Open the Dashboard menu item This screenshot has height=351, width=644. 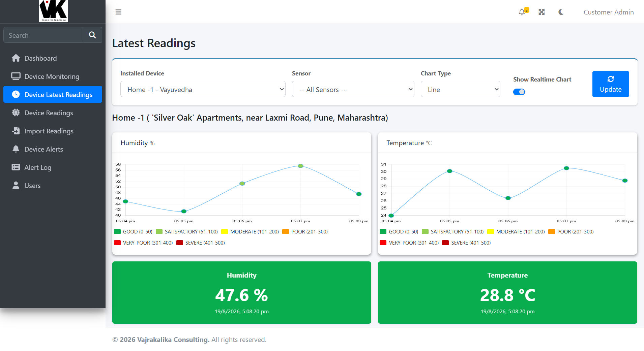53,58
